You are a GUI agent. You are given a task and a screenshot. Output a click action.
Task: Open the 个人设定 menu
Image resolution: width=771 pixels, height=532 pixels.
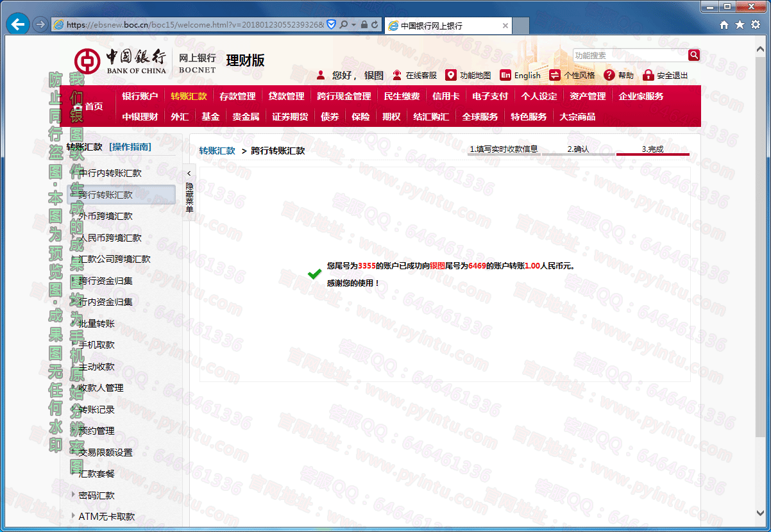point(539,96)
